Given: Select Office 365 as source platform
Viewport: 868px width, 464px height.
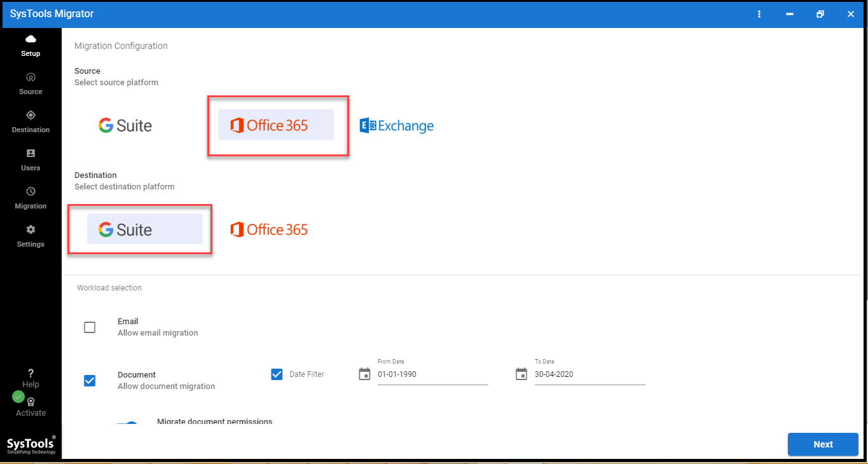Looking at the screenshot, I should click(276, 125).
